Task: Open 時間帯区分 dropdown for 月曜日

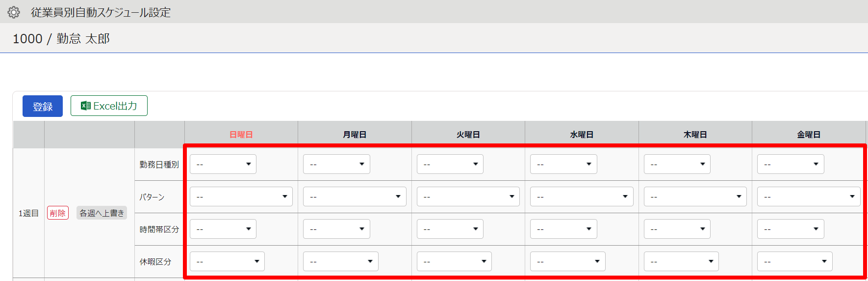Action: [x=336, y=229]
